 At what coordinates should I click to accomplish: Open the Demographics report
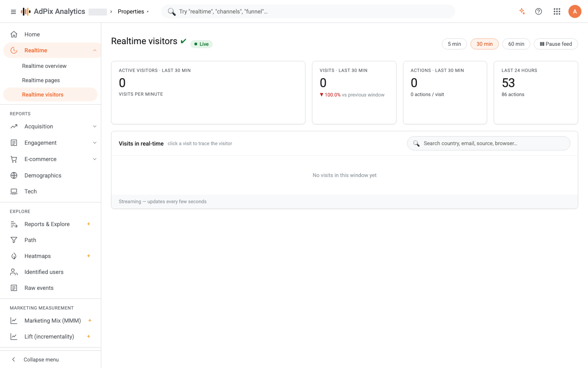tap(51, 175)
